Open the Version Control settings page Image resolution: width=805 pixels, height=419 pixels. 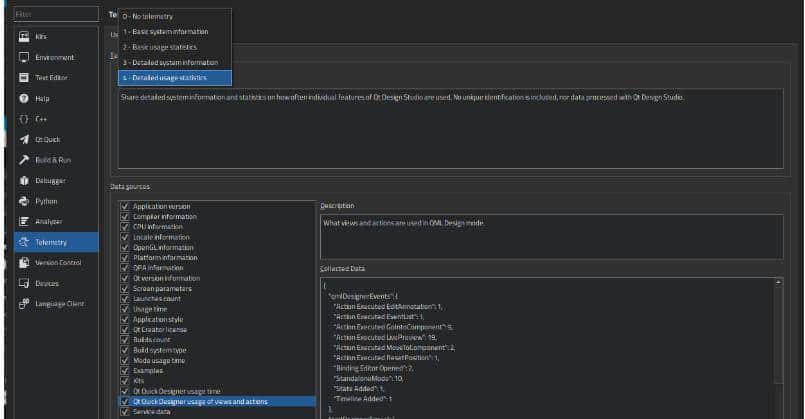click(x=56, y=262)
